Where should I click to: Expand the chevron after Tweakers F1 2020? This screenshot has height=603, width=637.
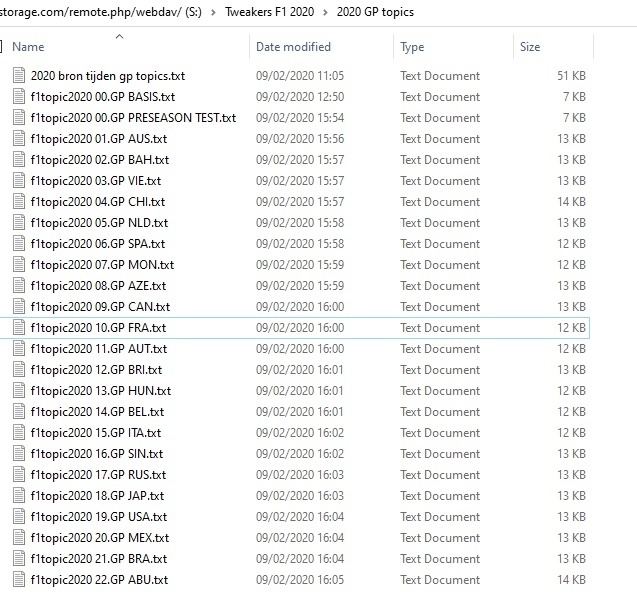[x=325, y=12]
